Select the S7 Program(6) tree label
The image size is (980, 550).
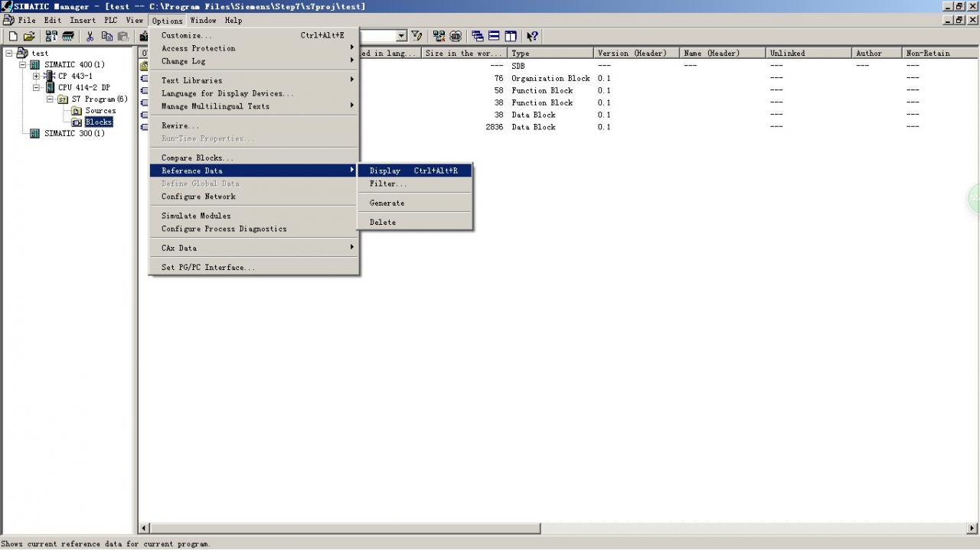pyautogui.click(x=100, y=99)
